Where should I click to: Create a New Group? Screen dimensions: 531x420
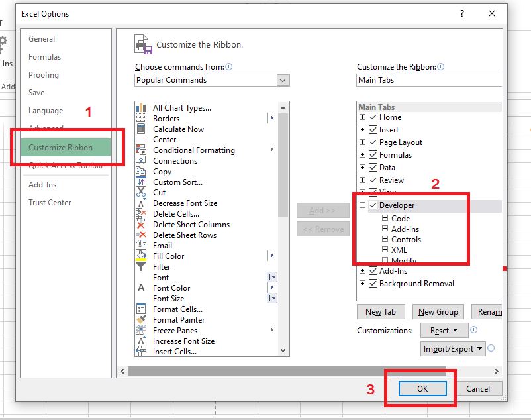click(x=438, y=312)
